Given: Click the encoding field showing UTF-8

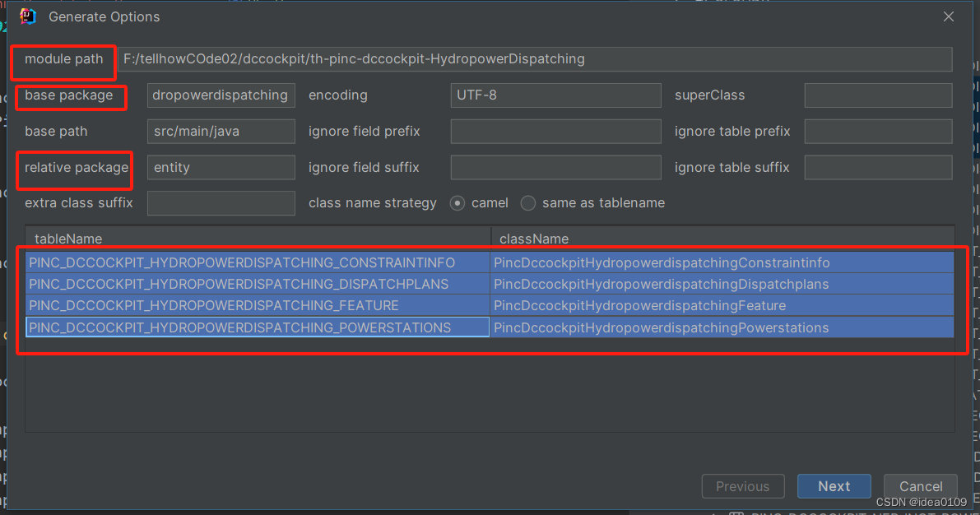Looking at the screenshot, I should [x=555, y=95].
